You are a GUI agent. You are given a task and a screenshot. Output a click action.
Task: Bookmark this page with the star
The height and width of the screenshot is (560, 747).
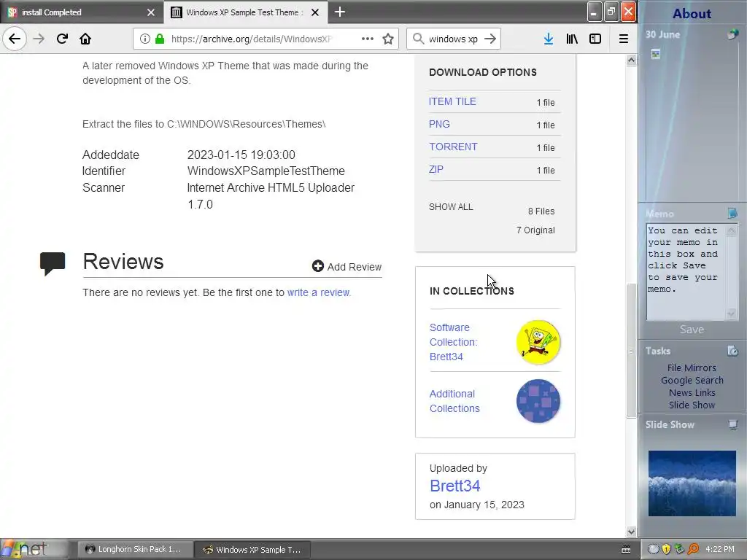[x=388, y=39]
